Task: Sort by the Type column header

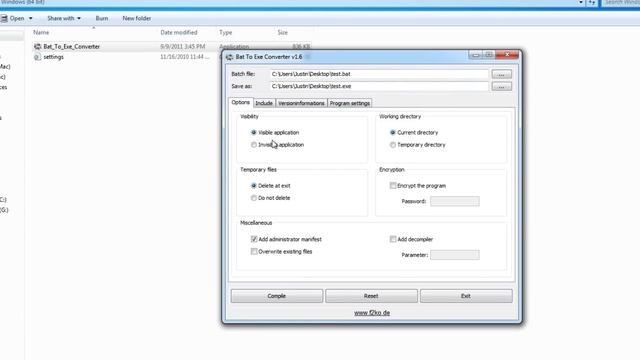Action: click(225, 32)
